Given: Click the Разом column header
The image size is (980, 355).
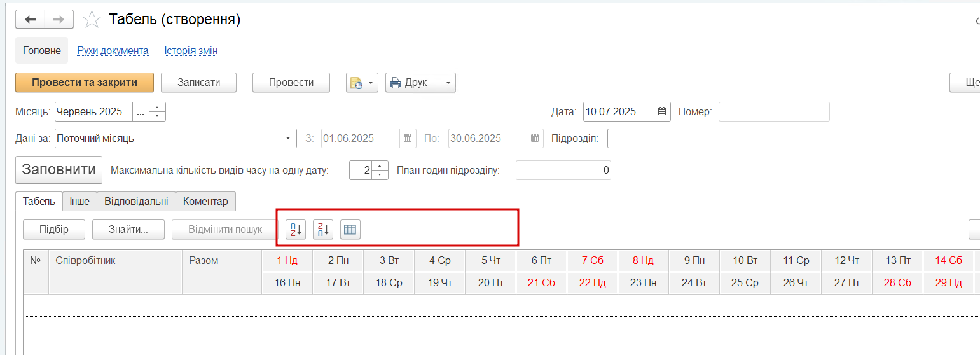Looking at the screenshot, I should click(x=222, y=272).
